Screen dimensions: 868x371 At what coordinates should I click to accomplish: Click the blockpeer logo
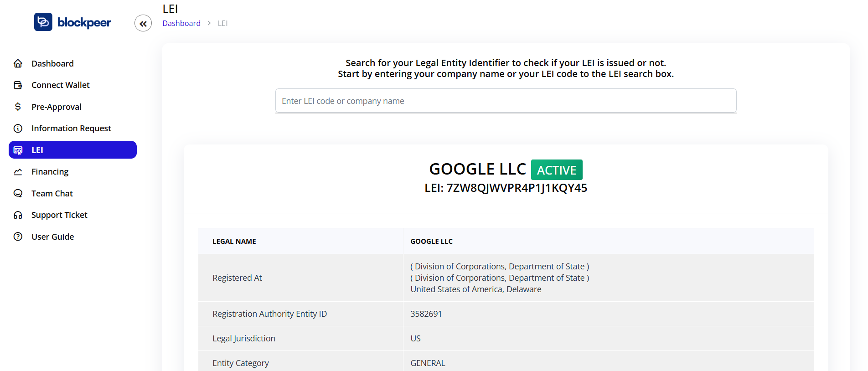click(x=72, y=22)
